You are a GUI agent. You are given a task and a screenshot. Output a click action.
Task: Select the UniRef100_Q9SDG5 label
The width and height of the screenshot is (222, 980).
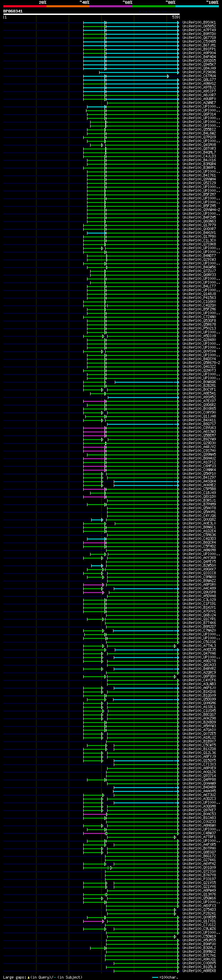click(x=199, y=60)
